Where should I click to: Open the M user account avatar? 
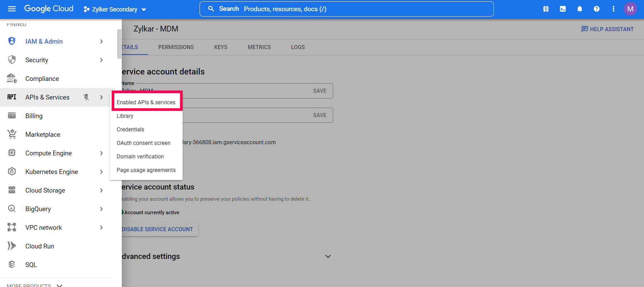coord(630,9)
